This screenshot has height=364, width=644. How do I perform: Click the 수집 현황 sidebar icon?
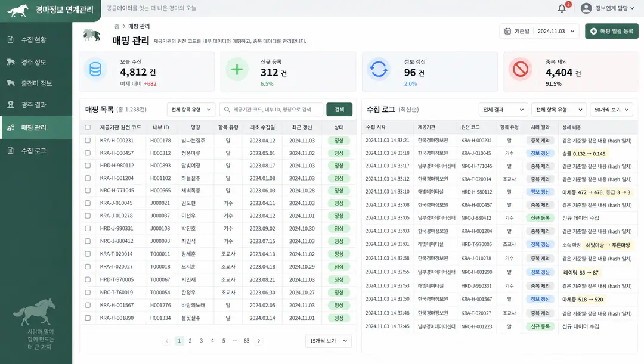point(11,39)
